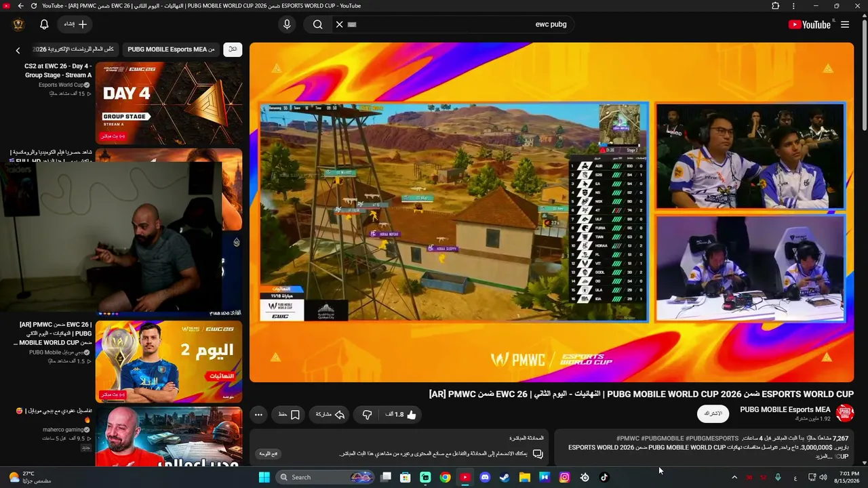Open the 'CS2 at EWC 26 - Day 4' title

tap(58, 70)
